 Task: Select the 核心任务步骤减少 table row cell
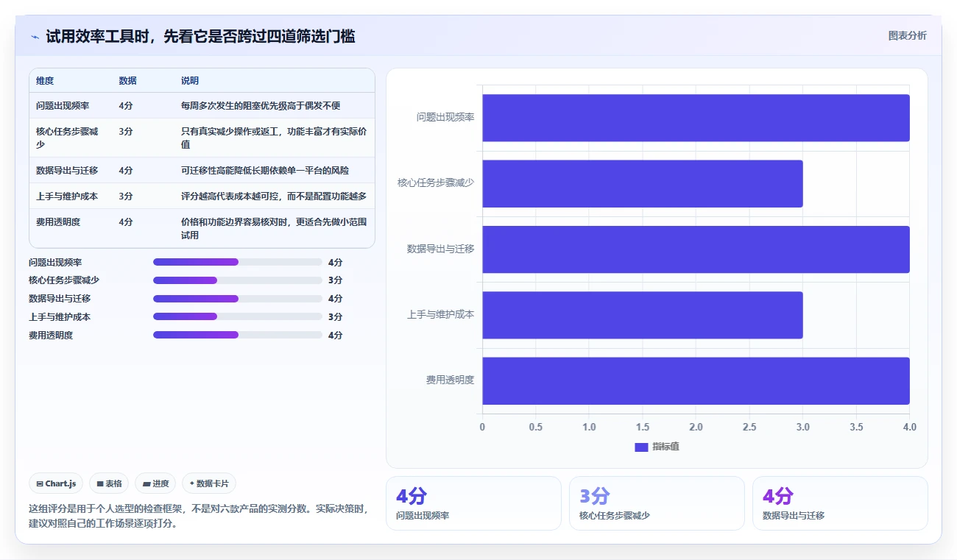pos(71,138)
